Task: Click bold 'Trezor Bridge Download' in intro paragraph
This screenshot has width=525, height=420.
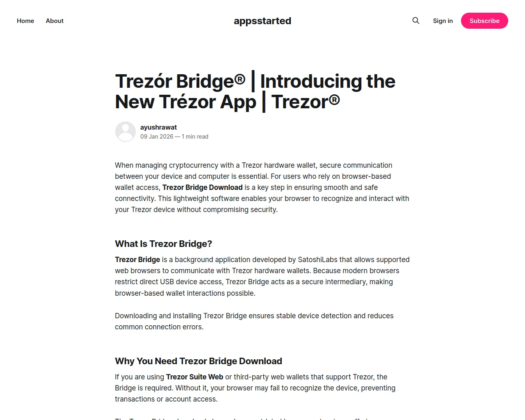Action: pyautogui.click(x=203, y=187)
